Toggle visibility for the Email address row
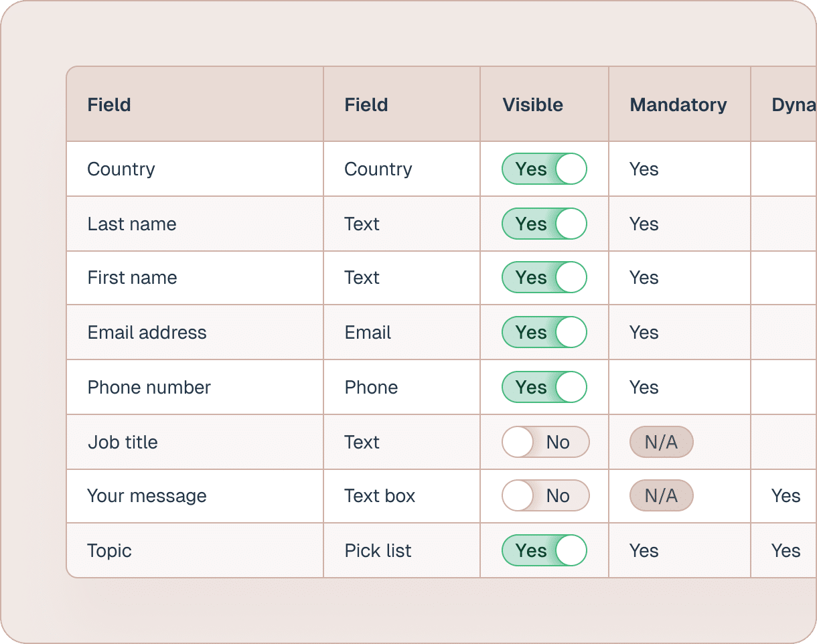The image size is (817, 644). 544,333
